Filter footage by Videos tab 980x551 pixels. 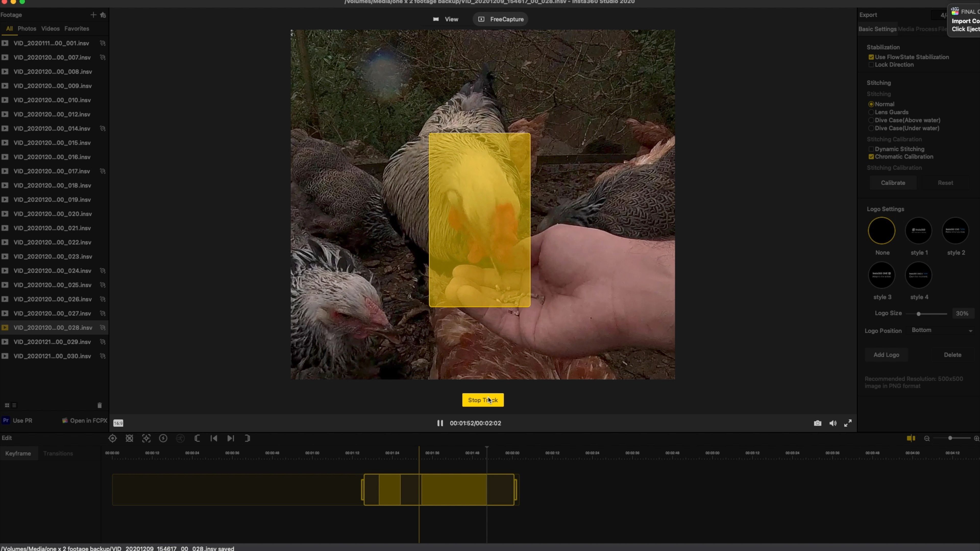(x=50, y=29)
